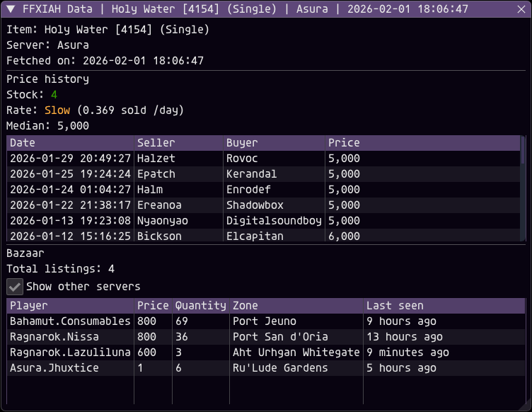Click the quantity 36 cell

pos(182,337)
